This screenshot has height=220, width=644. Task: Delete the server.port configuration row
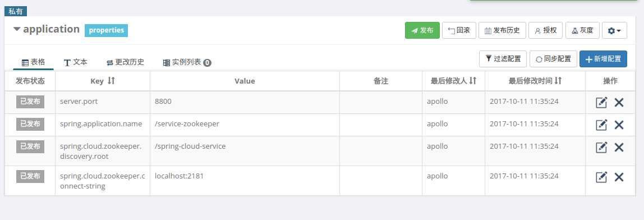(619, 102)
